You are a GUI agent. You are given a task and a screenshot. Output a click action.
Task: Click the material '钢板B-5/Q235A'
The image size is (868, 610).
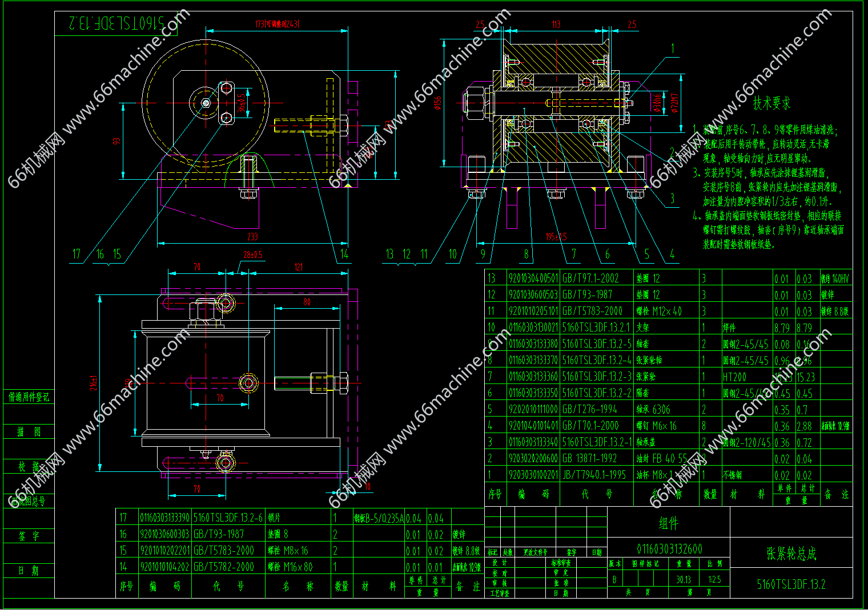(378, 518)
